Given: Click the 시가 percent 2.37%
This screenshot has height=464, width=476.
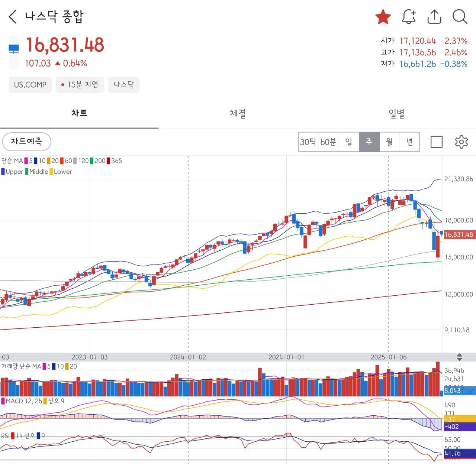Looking at the screenshot, I should 456,41.
